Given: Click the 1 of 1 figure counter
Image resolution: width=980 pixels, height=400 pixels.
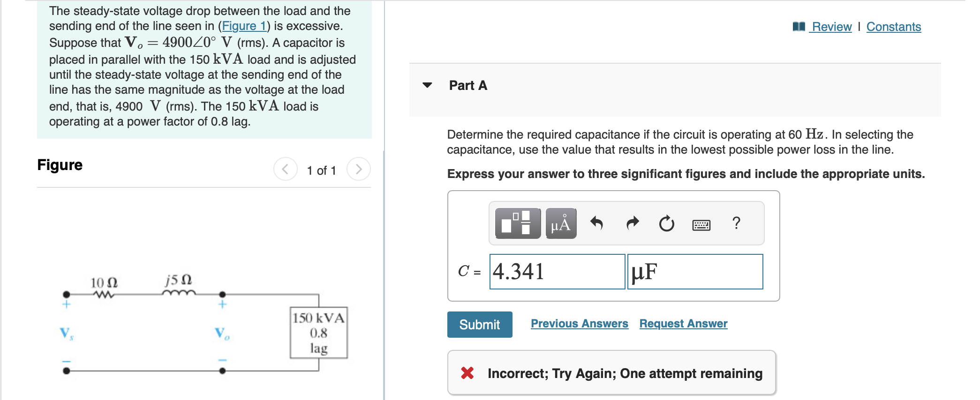Looking at the screenshot, I should [322, 170].
